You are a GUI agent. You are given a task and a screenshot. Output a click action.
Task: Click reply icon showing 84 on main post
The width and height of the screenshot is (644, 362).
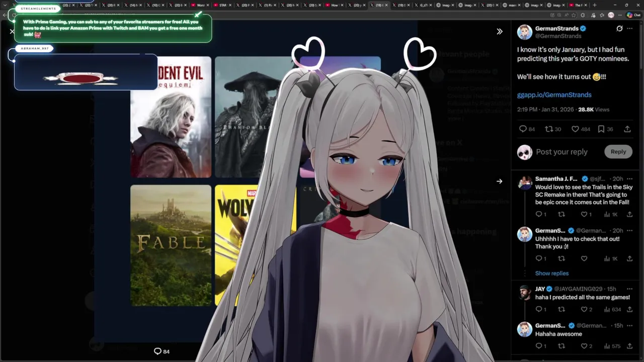pos(527,129)
